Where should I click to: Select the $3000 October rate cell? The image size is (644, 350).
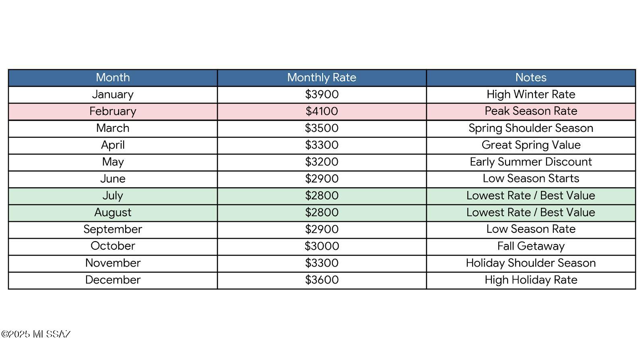click(322, 246)
